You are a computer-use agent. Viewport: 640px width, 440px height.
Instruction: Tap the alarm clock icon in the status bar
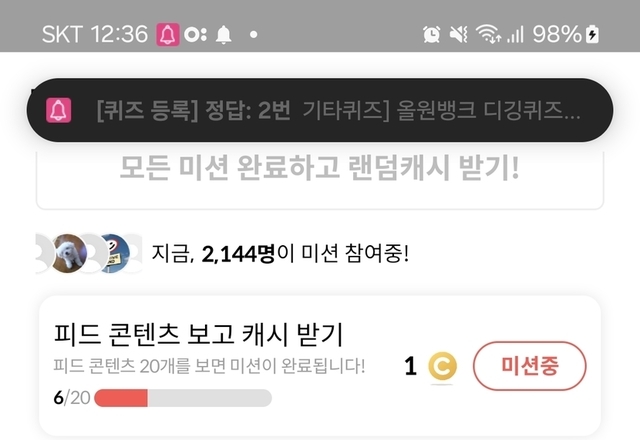coord(432,34)
